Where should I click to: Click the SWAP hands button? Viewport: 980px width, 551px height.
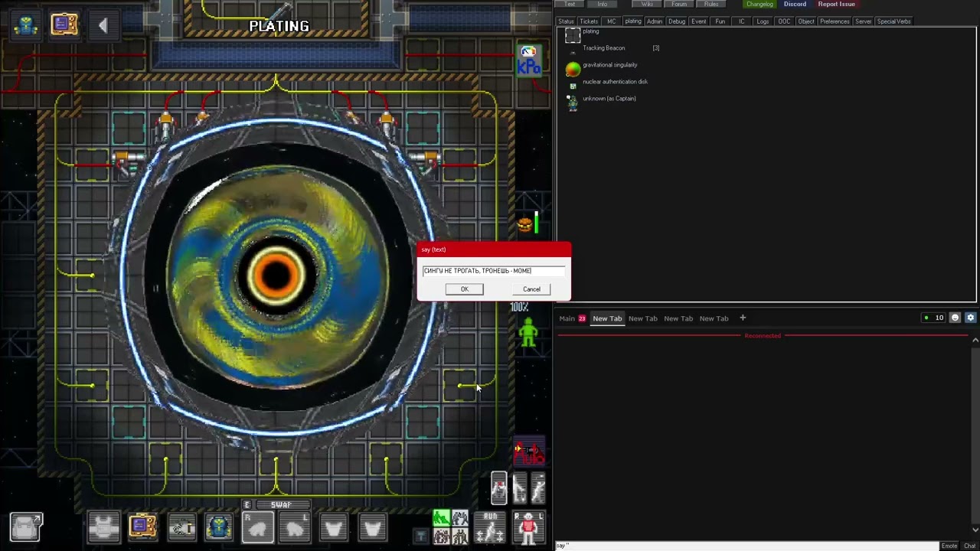pos(281,505)
